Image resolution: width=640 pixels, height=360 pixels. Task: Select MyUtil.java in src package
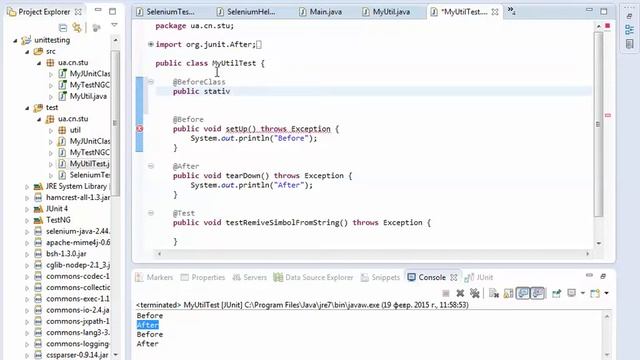click(x=83, y=96)
